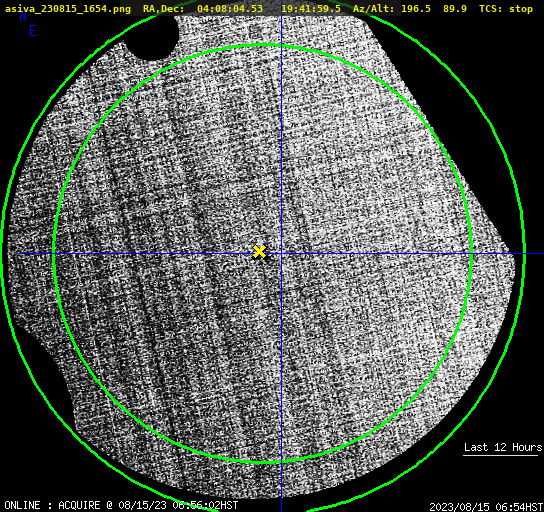Click the crosshair intersection of blue lines
The height and width of the screenshot is (512, 544).
coord(281,254)
